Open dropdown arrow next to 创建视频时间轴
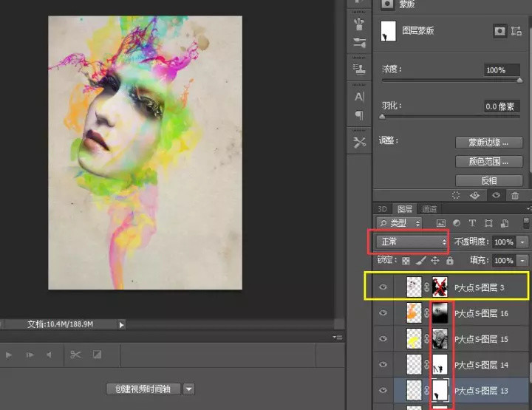 click(x=189, y=389)
